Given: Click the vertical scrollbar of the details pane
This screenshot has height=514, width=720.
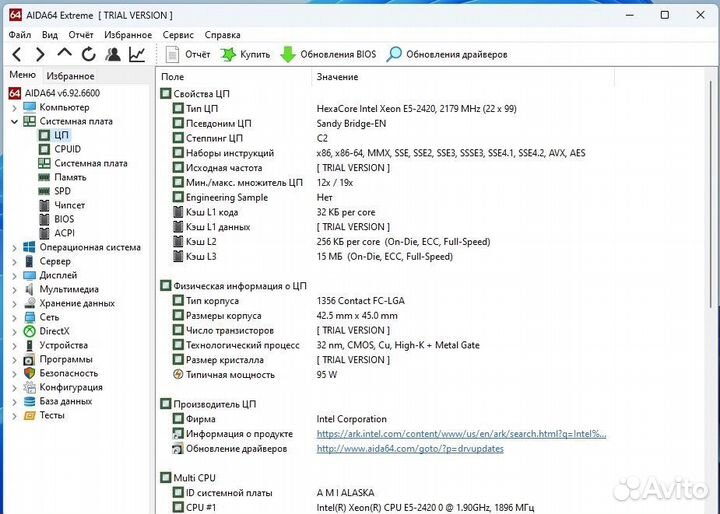Looking at the screenshot, I should 710,193.
